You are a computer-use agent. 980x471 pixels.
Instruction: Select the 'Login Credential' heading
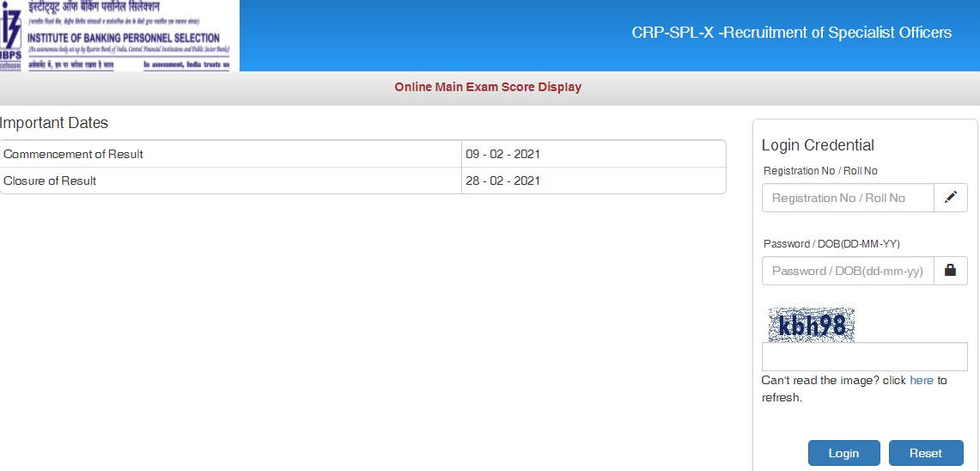[x=818, y=145]
